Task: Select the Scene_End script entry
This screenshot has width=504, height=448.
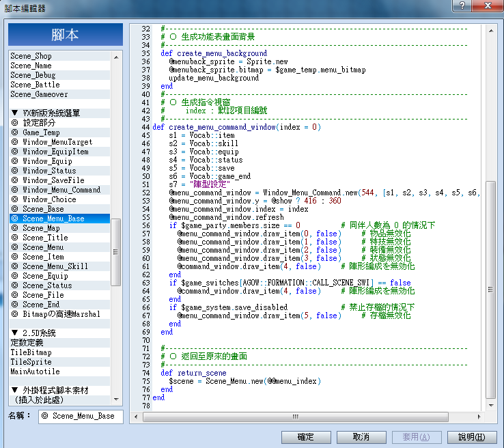Action: click(60, 305)
